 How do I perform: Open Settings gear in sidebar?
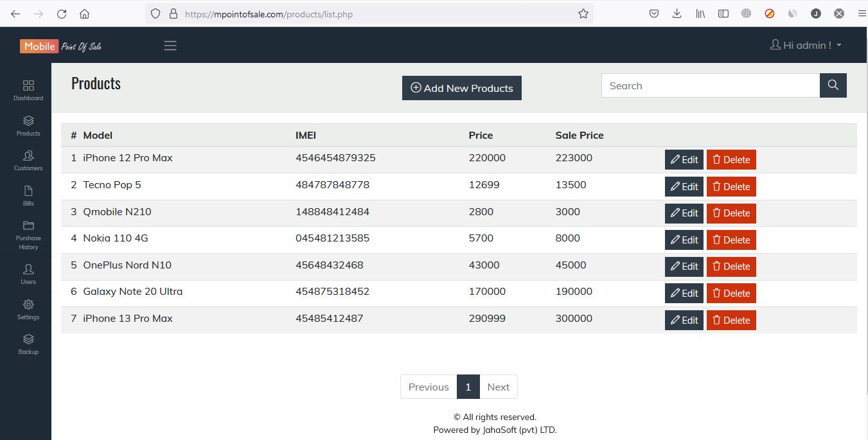28,305
